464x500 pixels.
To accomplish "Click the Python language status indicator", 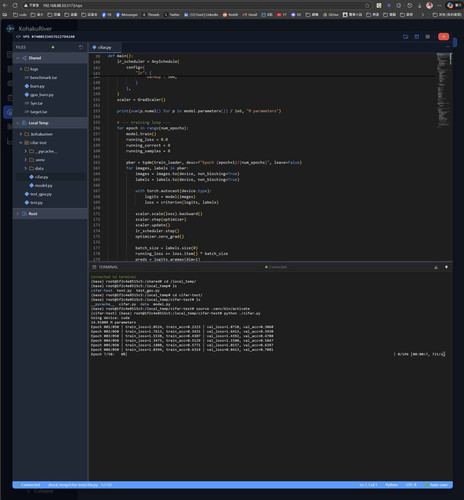I will tap(391, 485).
